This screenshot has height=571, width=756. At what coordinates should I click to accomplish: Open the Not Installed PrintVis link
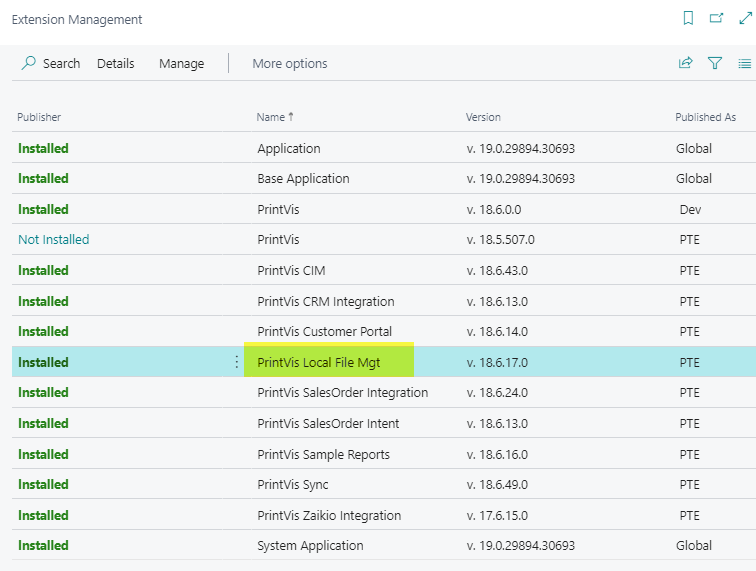53,240
